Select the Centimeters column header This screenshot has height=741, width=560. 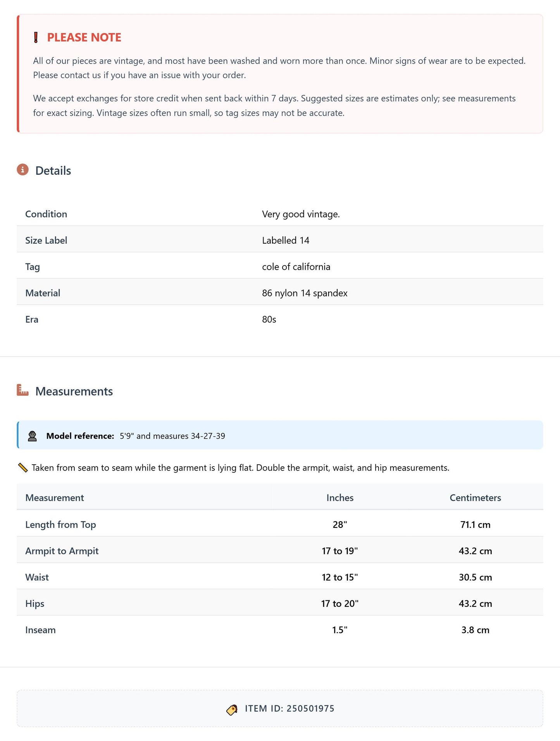click(475, 498)
